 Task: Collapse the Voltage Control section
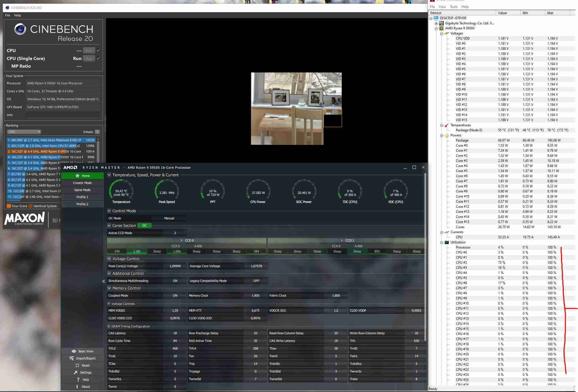109,259
